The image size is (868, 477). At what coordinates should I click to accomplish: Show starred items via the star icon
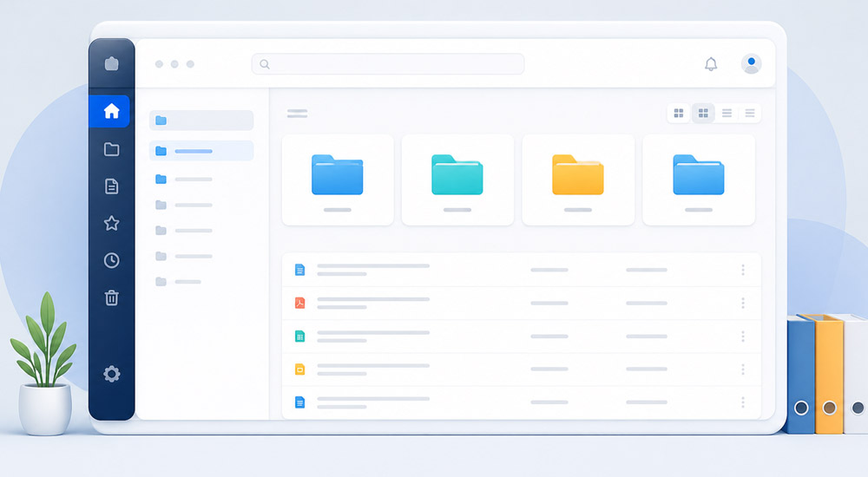[x=112, y=224]
